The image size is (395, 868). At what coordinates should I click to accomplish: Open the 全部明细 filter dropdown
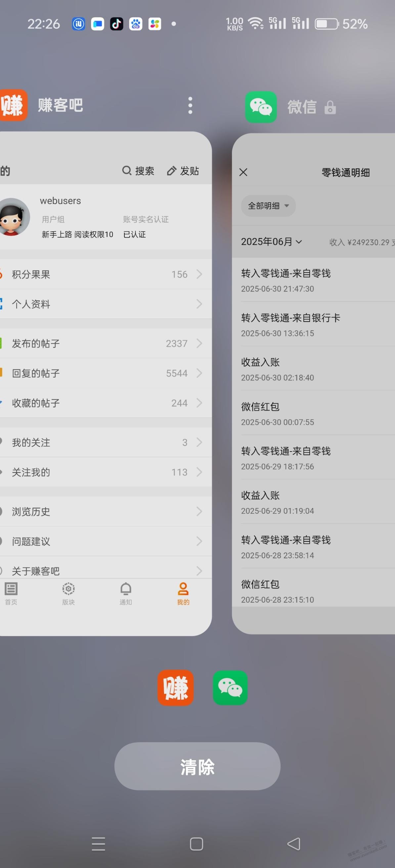pos(268,206)
